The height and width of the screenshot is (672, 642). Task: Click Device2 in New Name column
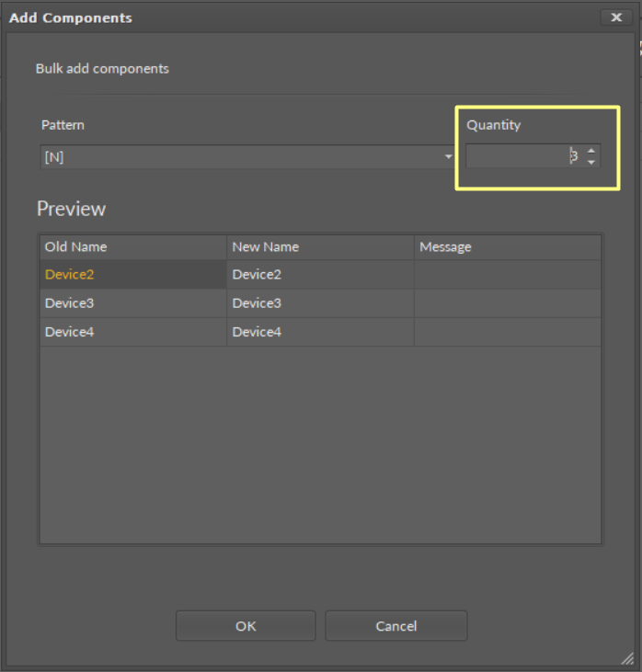click(x=258, y=274)
